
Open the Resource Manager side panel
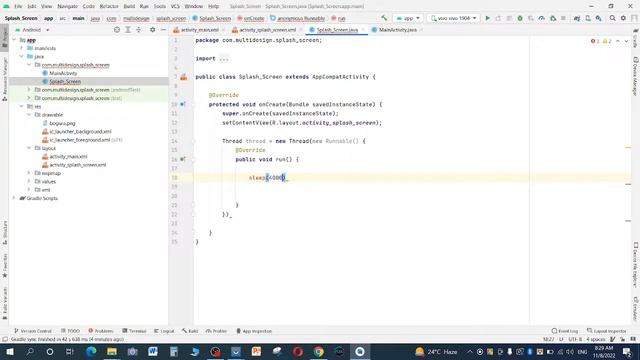pos(5,80)
